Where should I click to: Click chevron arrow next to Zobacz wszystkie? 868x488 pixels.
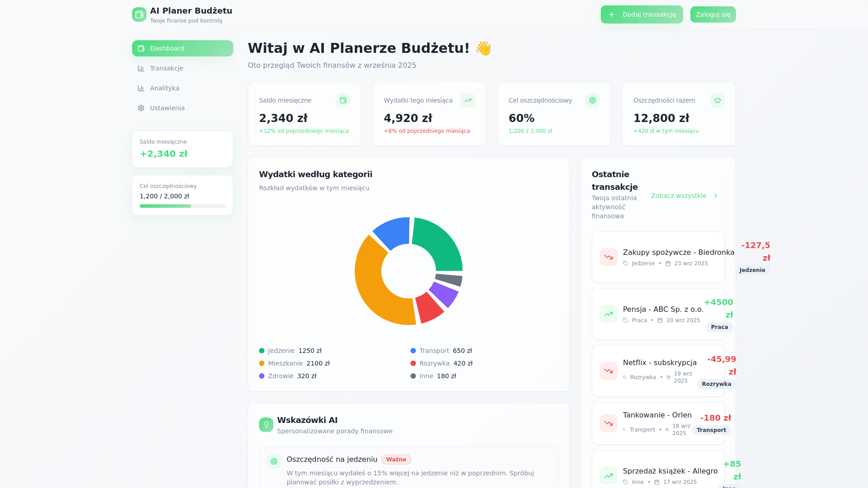[x=716, y=196]
